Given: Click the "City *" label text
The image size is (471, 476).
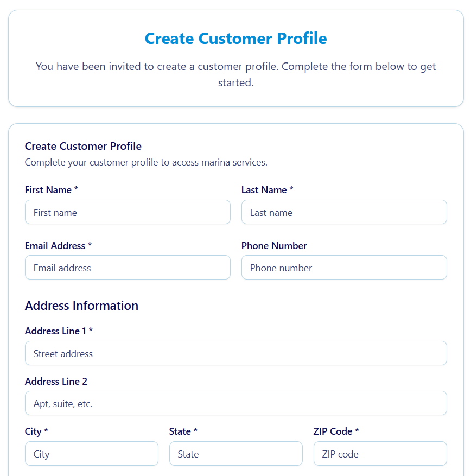Looking at the screenshot, I should coord(36,431).
